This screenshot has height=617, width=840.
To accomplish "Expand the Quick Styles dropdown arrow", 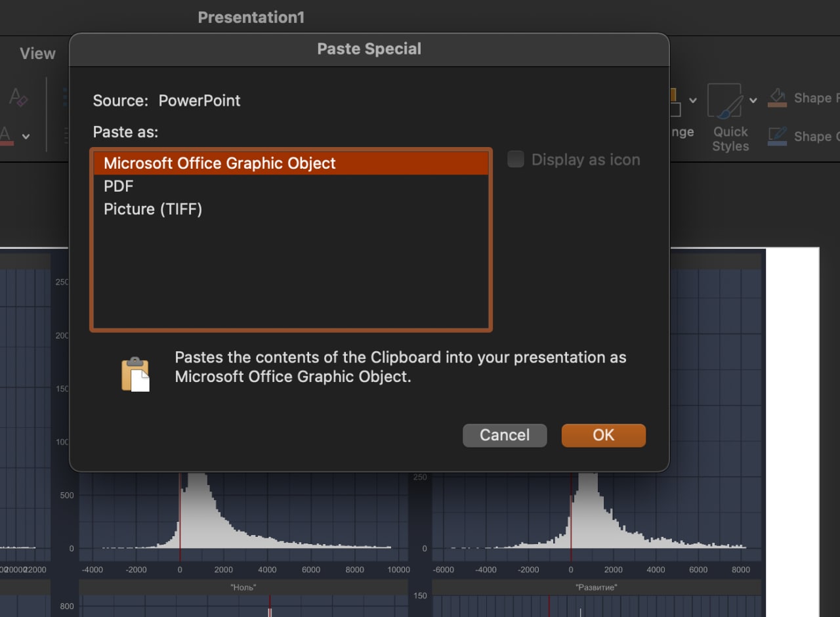I will click(753, 100).
